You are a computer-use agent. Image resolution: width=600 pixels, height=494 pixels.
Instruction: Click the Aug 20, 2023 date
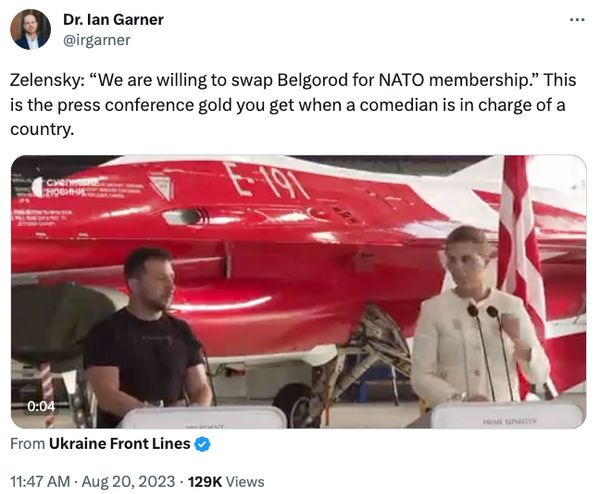(128, 481)
